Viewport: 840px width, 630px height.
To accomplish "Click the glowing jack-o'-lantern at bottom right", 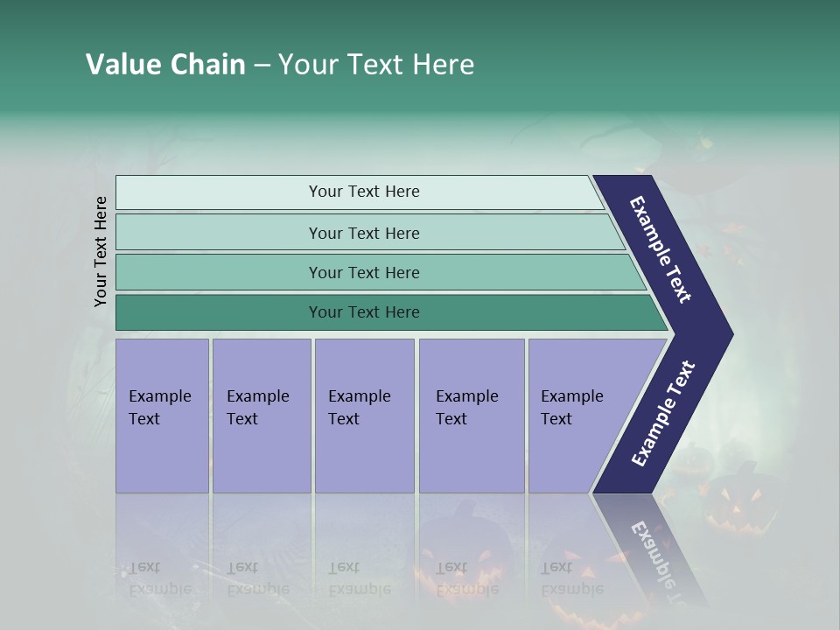I will point(741,503).
